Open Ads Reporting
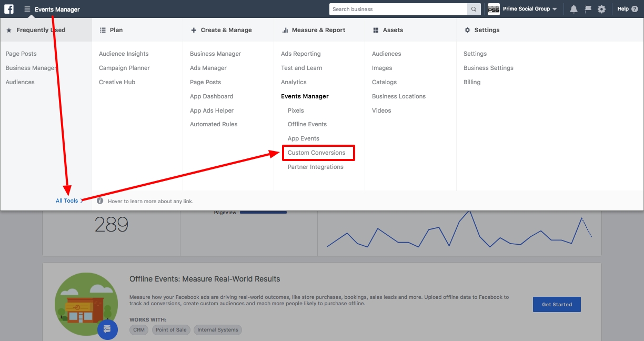644x341 pixels. click(x=301, y=54)
